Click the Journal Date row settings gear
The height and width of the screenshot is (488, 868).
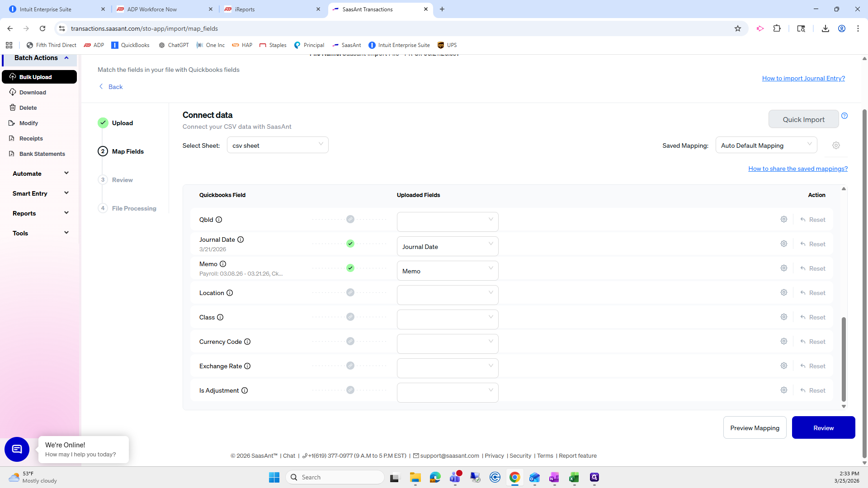(783, 244)
